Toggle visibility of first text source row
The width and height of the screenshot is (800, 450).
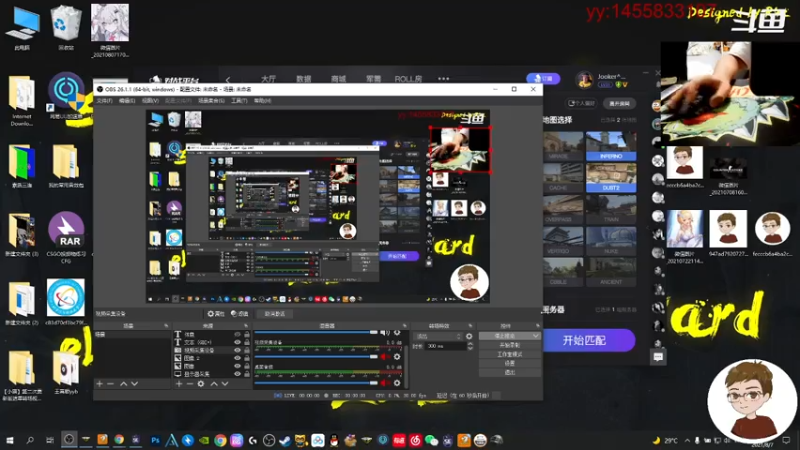pyautogui.click(x=237, y=334)
